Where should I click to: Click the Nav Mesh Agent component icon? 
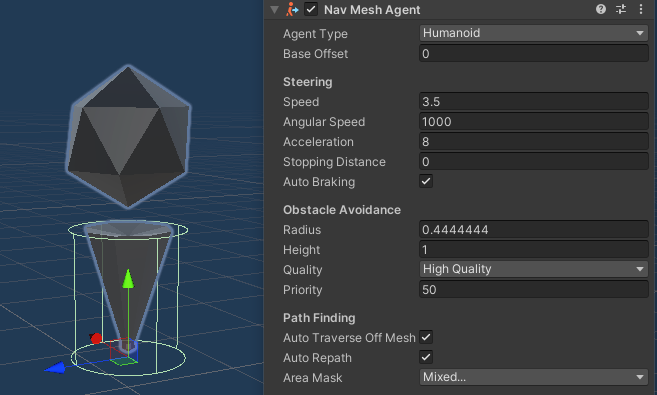tap(292, 9)
